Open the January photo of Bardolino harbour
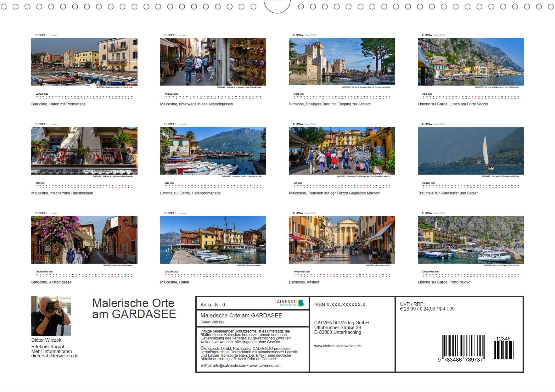555x392 pixels. tap(84, 62)
